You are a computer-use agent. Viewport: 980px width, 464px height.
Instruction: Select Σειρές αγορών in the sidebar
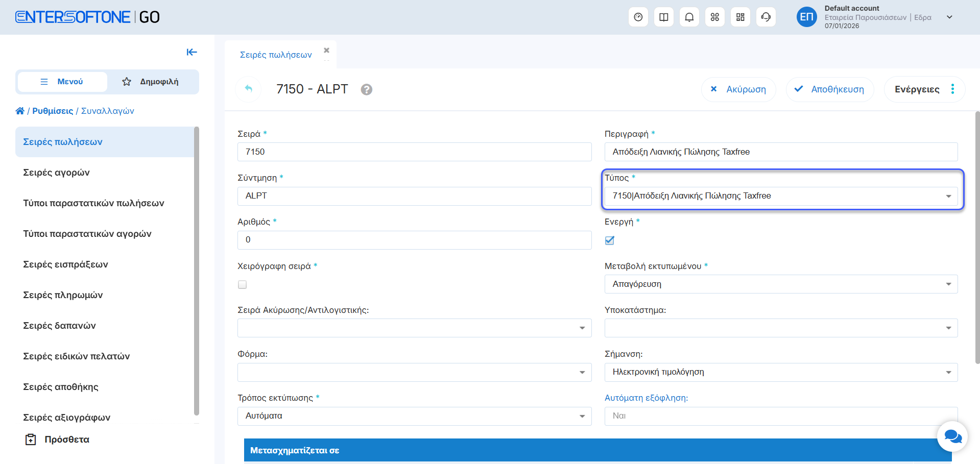(56, 173)
